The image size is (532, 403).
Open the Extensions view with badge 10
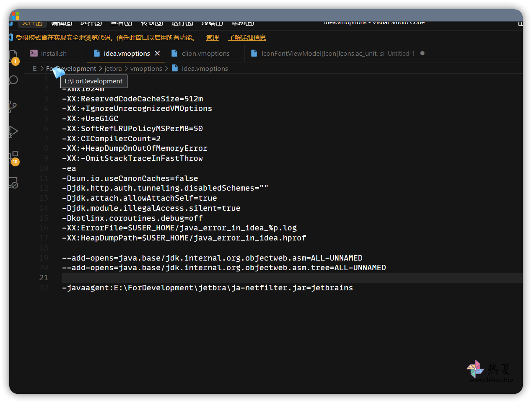[x=14, y=157]
